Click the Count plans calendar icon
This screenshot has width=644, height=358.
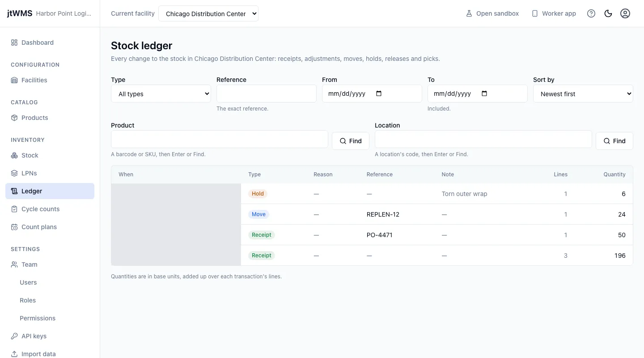pos(14,227)
